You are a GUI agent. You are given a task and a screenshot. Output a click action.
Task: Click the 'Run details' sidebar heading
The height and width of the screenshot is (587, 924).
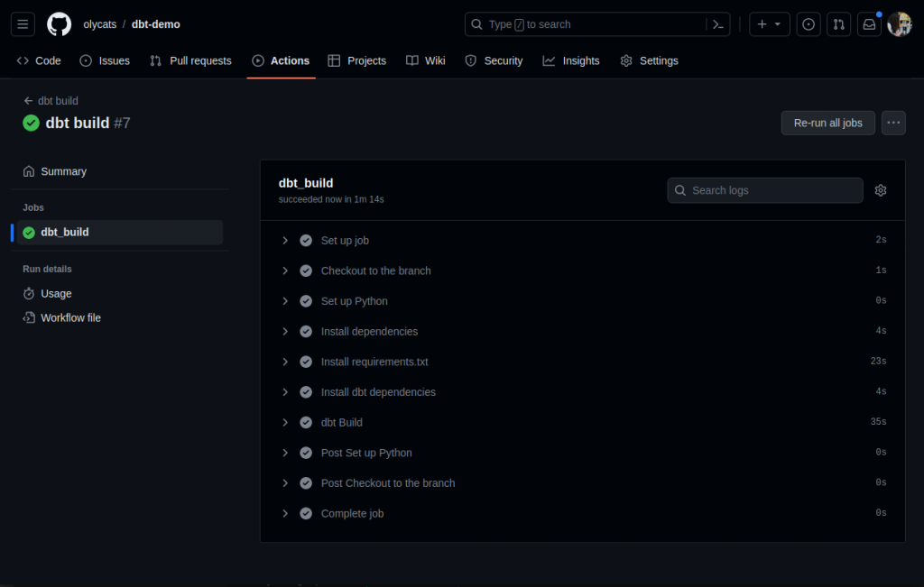pyautogui.click(x=47, y=269)
